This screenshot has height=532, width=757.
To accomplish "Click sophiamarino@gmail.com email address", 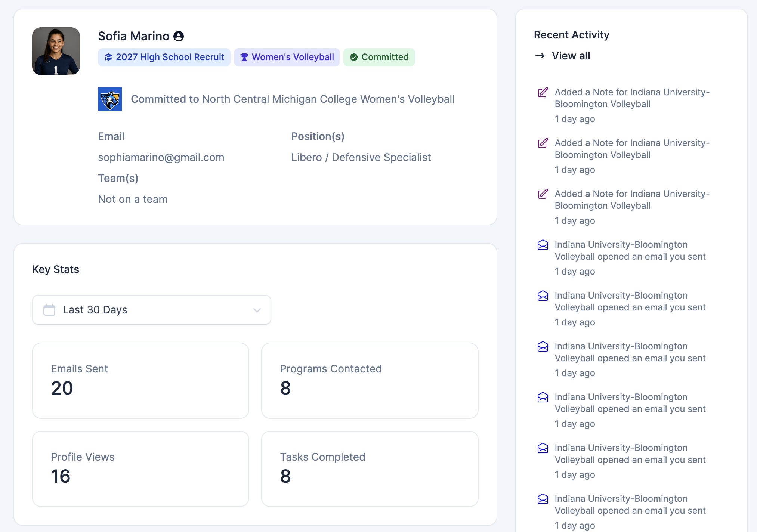I will [x=161, y=157].
